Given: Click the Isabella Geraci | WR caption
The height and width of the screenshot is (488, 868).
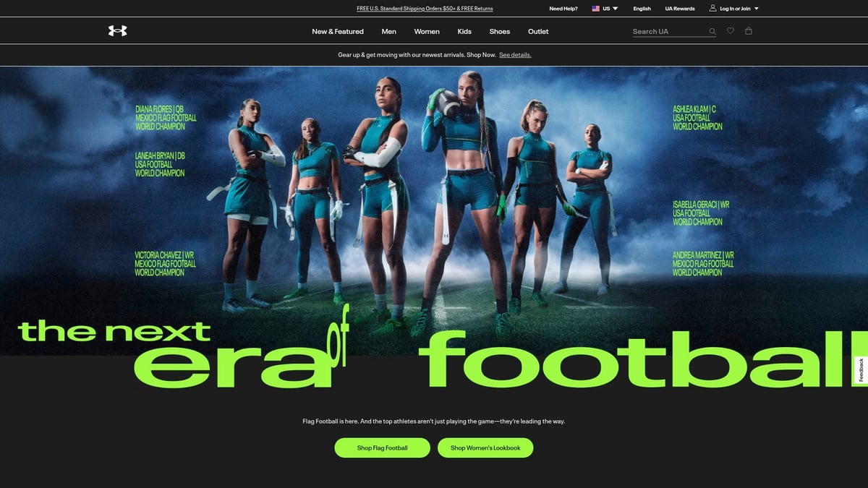Looking at the screenshot, I should pyautogui.click(x=701, y=213).
